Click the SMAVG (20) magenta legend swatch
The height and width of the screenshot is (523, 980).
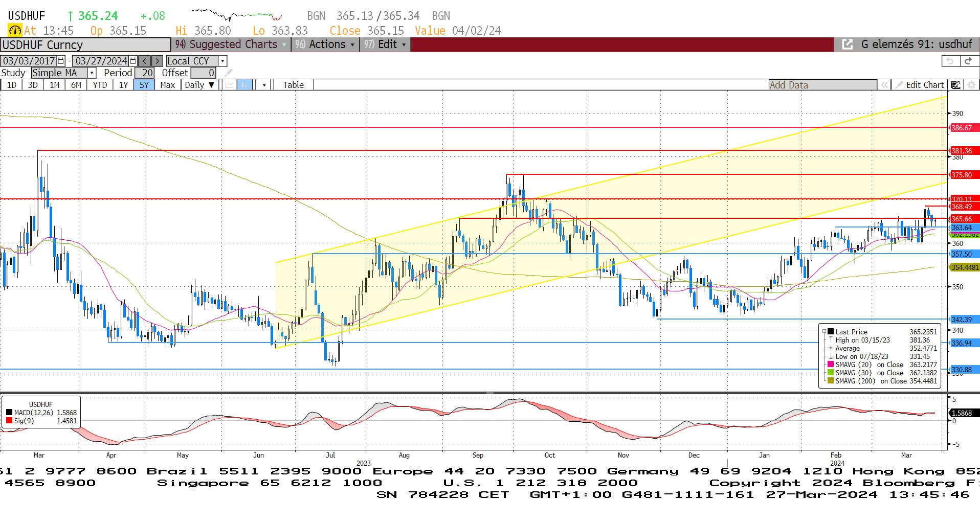(x=831, y=365)
